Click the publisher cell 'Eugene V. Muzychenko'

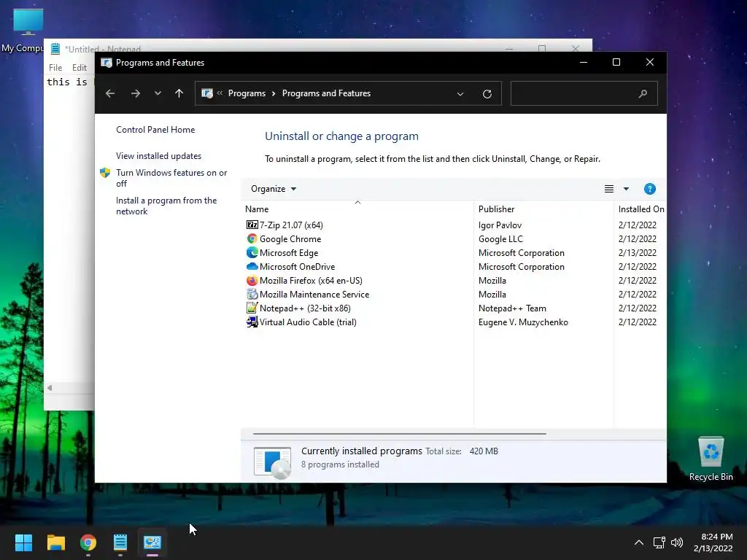(523, 322)
